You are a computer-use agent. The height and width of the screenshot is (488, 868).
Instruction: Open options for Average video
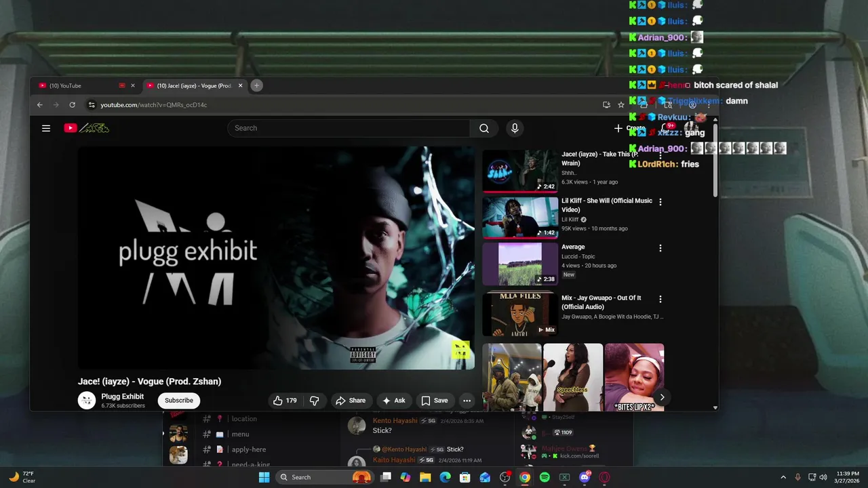pyautogui.click(x=660, y=248)
